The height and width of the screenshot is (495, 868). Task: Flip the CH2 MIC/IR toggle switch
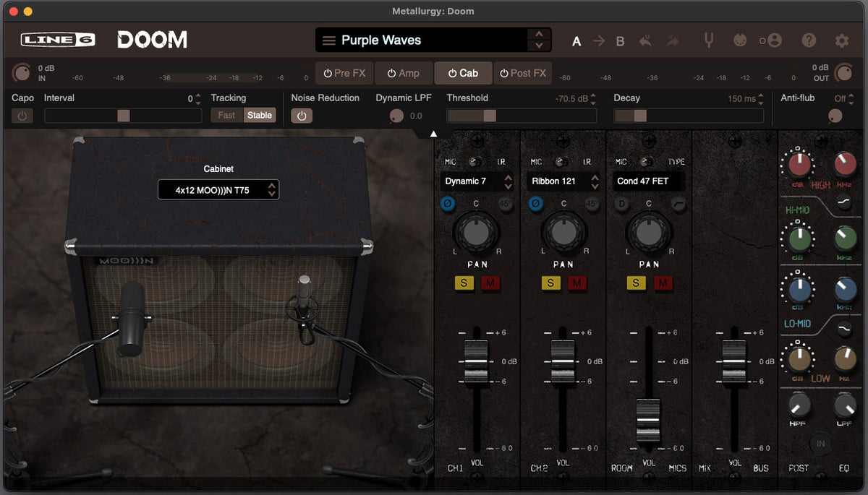click(x=561, y=162)
